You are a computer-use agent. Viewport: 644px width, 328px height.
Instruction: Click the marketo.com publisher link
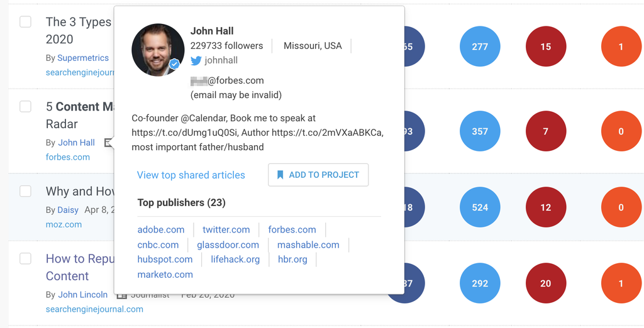pos(165,275)
